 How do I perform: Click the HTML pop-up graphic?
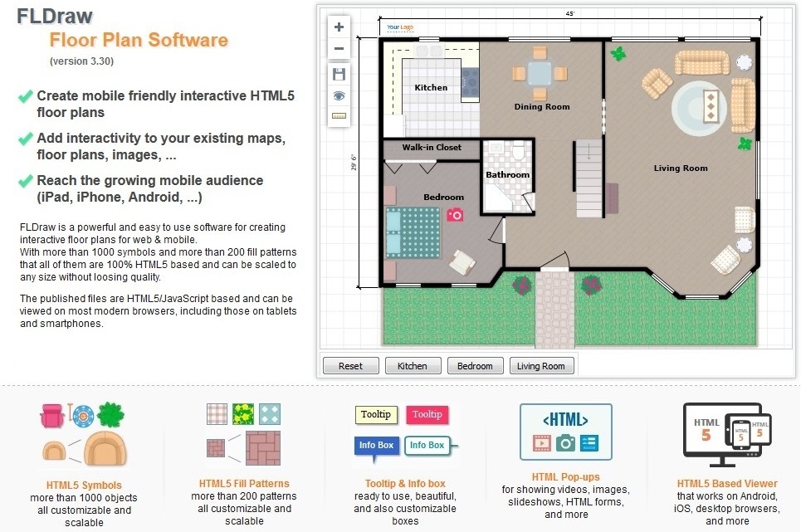pos(565,432)
